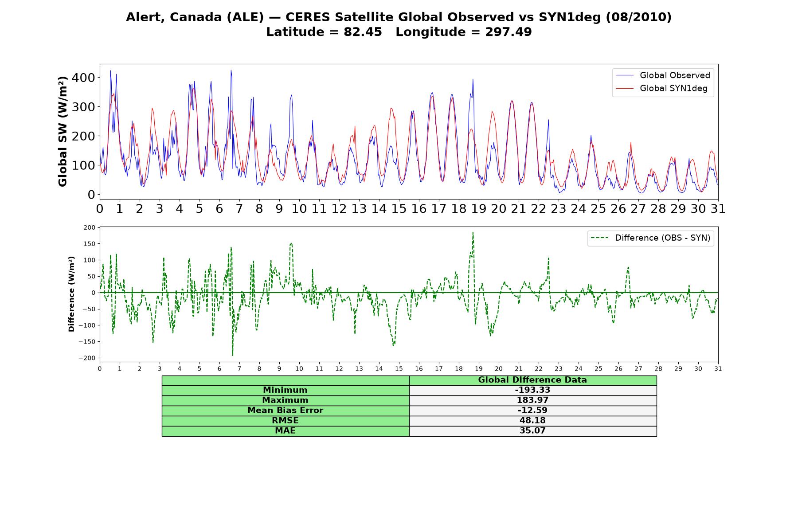
Task: Click the red Global SYN1deg legend line
Action: [x=625, y=88]
